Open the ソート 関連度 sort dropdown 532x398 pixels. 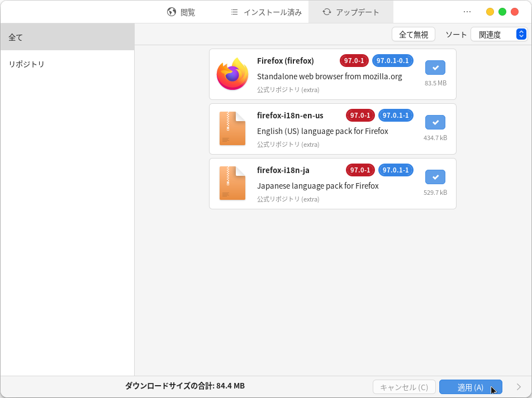(498, 35)
